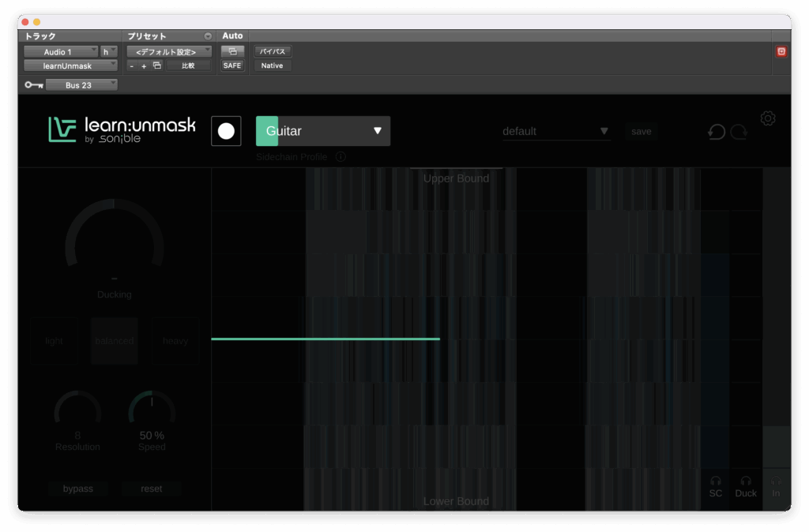Click the learn:unmask by sonible logo
Screen dimensions: 809x532
pyautogui.click(x=122, y=130)
